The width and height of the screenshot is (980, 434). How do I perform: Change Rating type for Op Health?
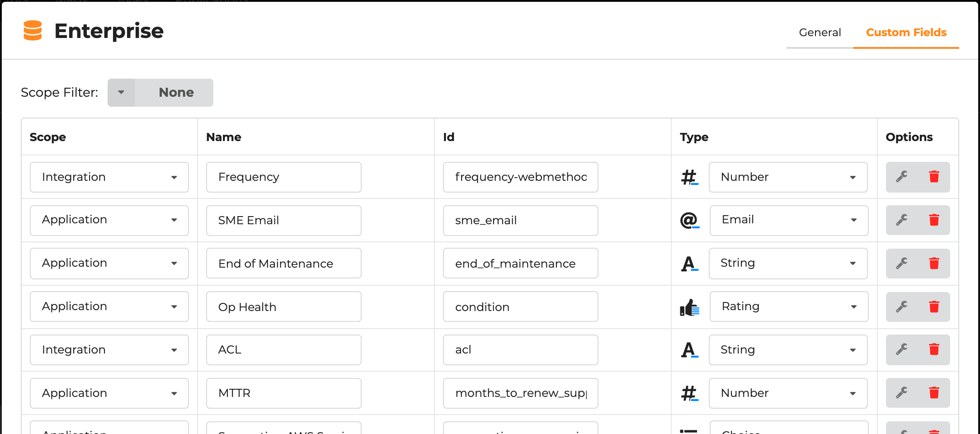point(789,307)
